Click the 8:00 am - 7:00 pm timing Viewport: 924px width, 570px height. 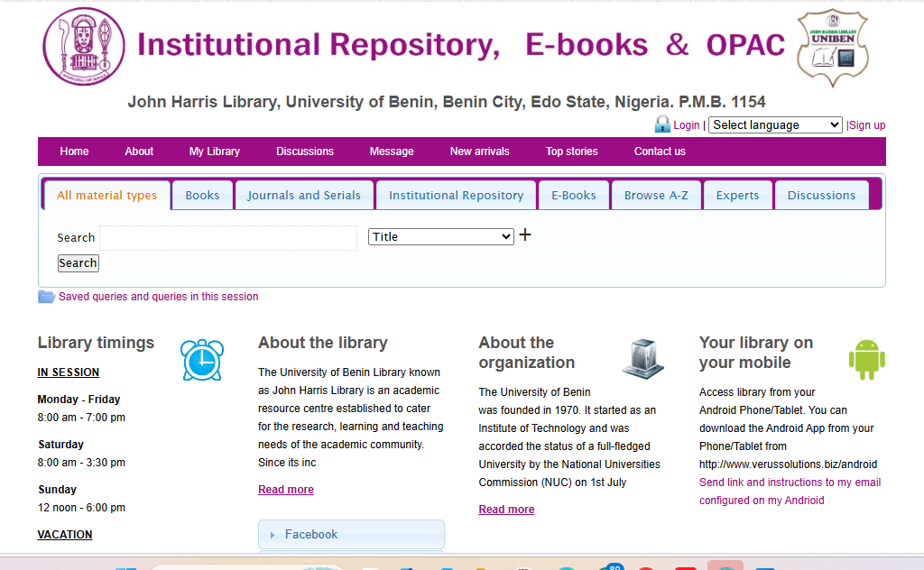coord(81,418)
